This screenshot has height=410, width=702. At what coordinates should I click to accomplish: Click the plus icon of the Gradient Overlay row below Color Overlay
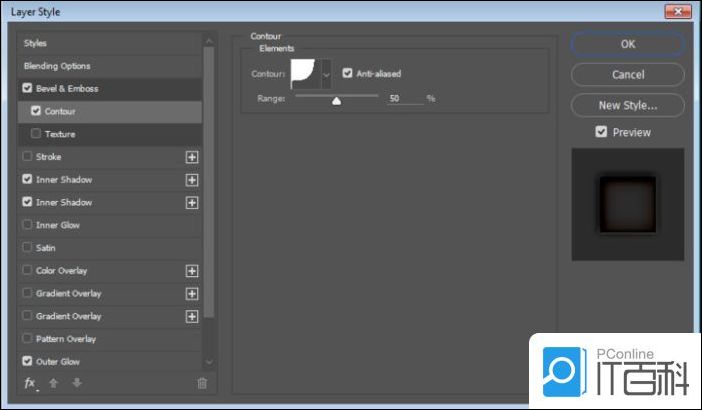click(x=192, y=294)
